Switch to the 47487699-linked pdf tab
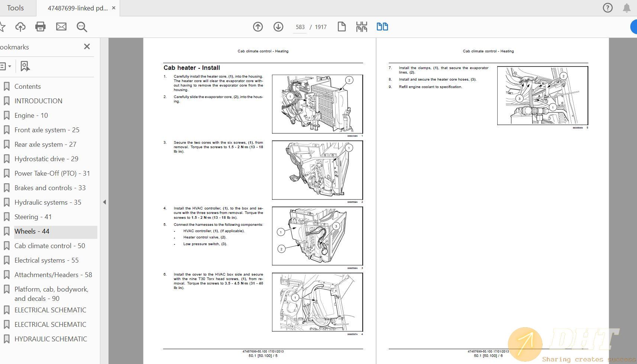 [x=78, y=8]
